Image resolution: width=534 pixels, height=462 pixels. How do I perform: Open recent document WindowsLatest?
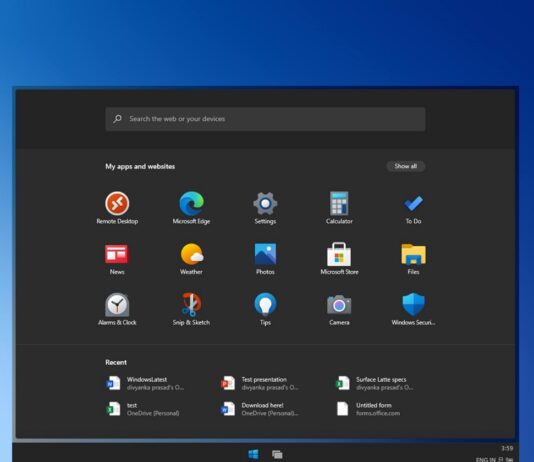coord(145,383)
